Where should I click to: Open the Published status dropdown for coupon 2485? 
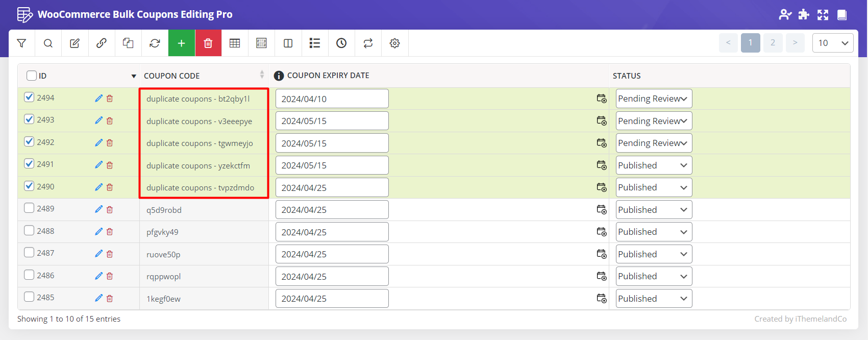click(x=653, y=299)
